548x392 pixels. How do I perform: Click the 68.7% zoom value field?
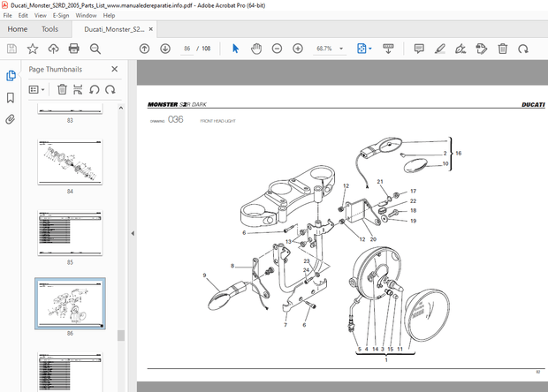point(324,49)
